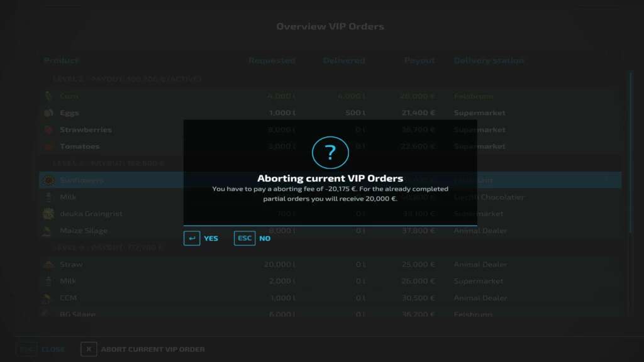Click the question mark dialog icon
This screenshot has height=362, width=644.
coord(330,153)
